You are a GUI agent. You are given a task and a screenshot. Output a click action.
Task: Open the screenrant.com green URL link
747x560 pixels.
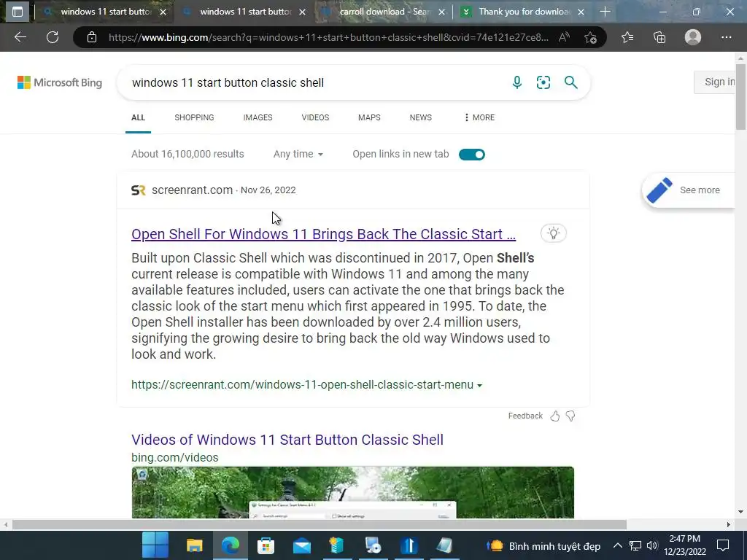tap(303, 385)
